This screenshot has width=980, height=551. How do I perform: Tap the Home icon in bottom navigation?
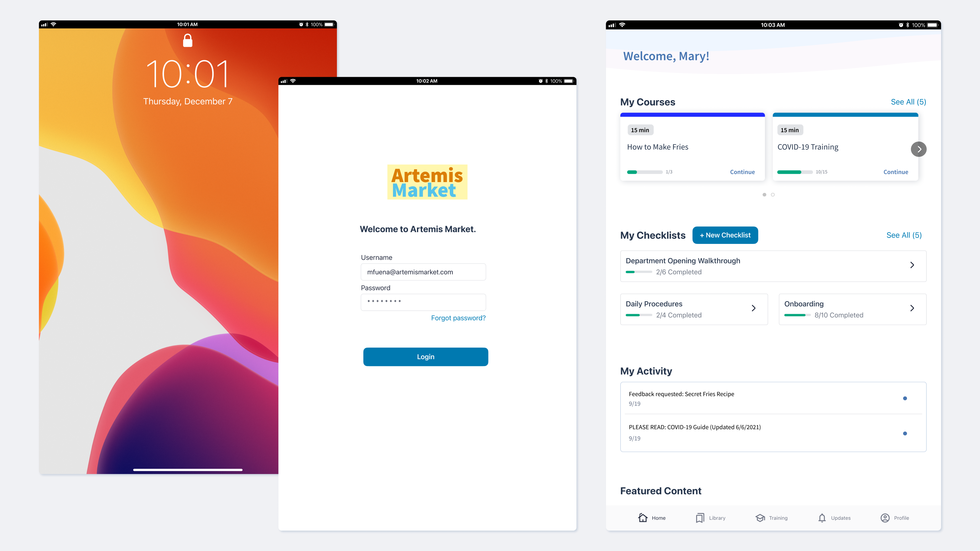pos(643,518)
